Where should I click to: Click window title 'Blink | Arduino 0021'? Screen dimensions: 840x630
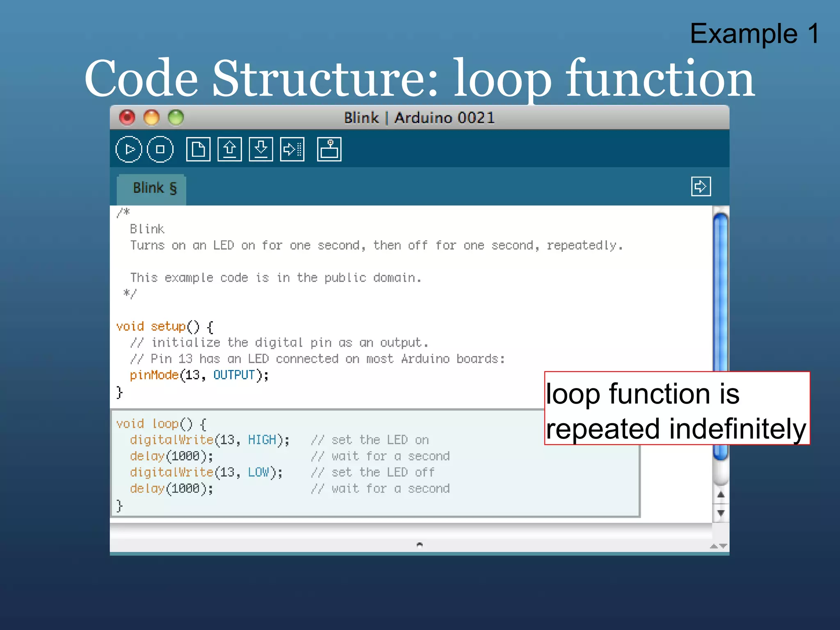(420, 118)
